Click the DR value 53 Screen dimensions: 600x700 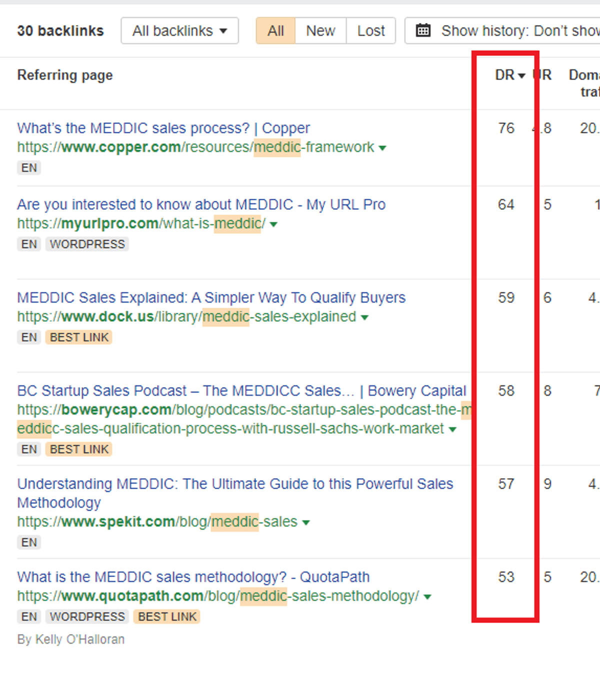coord(506,577)
